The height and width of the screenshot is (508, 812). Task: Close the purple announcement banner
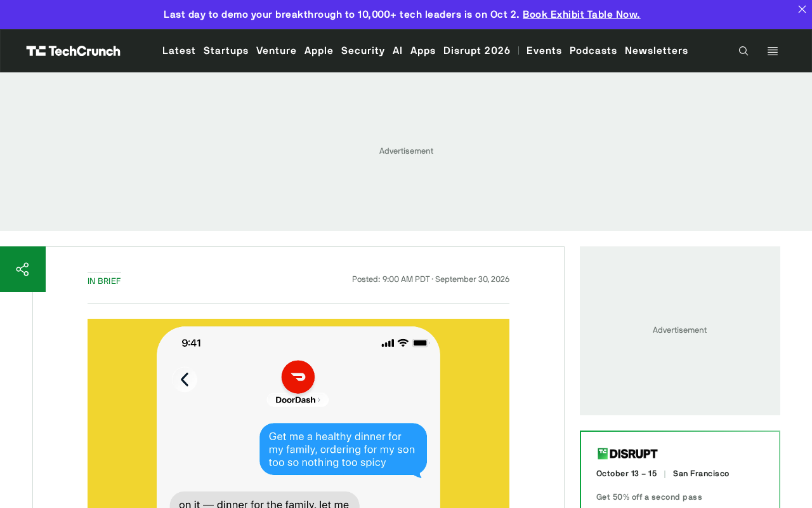point(802,9)
